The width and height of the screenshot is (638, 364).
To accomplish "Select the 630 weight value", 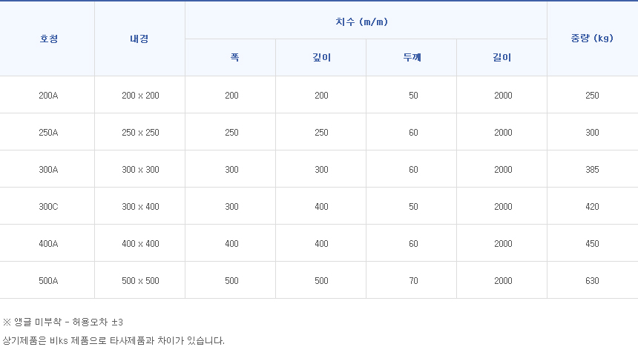I will point(592,281).
